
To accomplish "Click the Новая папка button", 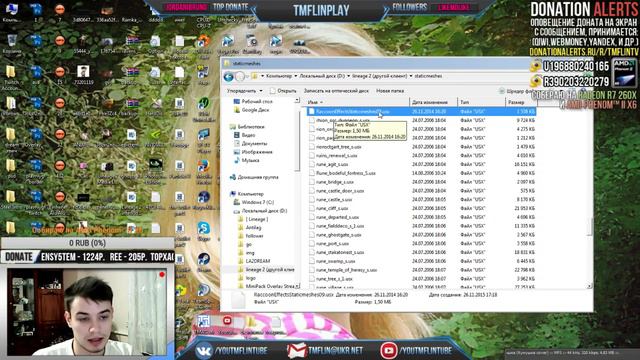I will pyautogui.click(x=390, y=91).
